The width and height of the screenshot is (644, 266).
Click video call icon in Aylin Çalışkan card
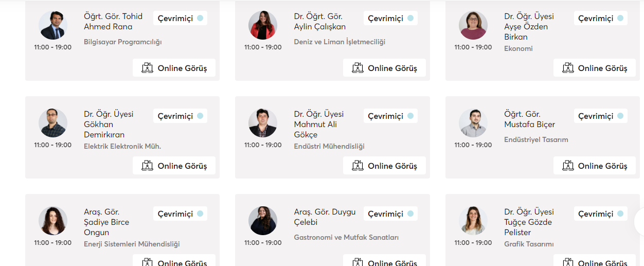pos(357,68)
